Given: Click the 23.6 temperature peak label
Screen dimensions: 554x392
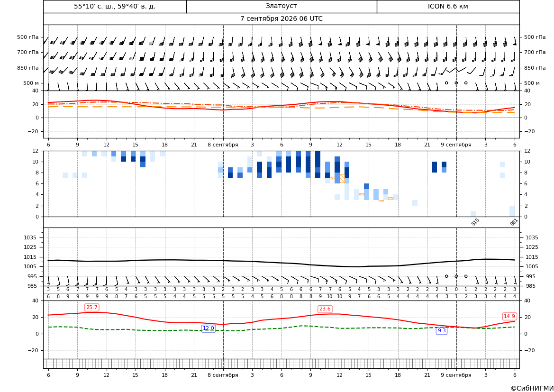Looking at the screenshot, I should pyautogui.click(x=325, y=309).
